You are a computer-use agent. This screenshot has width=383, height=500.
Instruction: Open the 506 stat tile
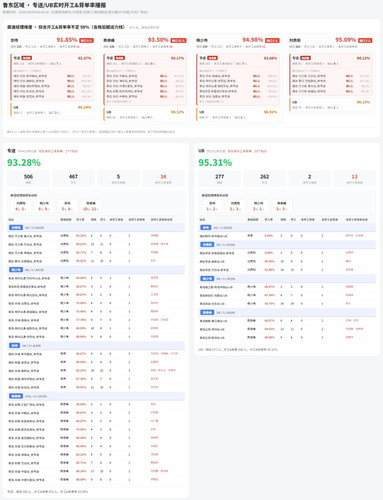[28, 178]
